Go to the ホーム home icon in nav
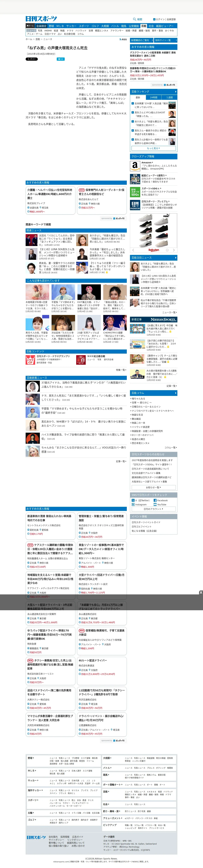The width and height of the screenshot is (203, 868). (30, 26)
